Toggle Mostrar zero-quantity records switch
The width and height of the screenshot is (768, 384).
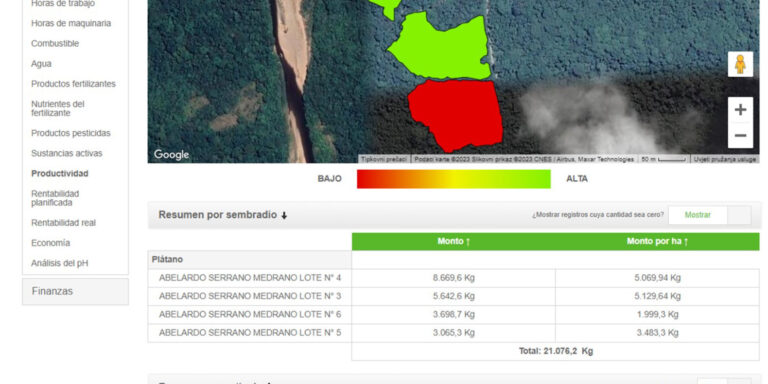point(709,215)
